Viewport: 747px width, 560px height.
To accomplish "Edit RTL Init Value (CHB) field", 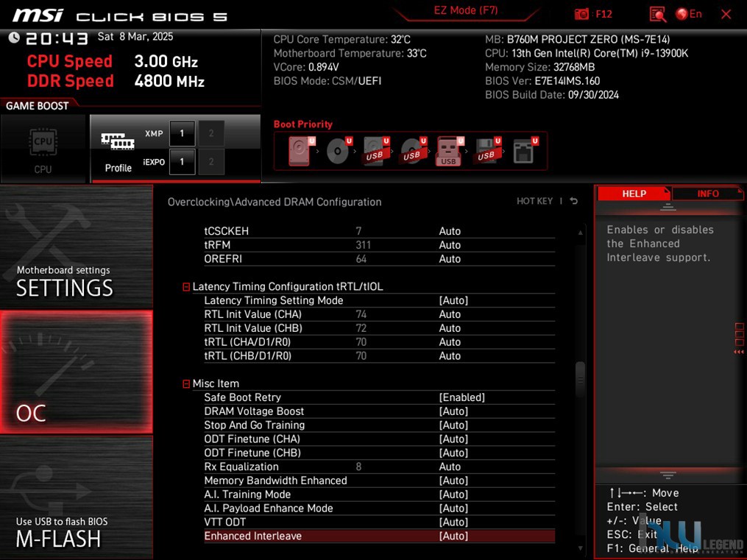I will pos(450,328).
